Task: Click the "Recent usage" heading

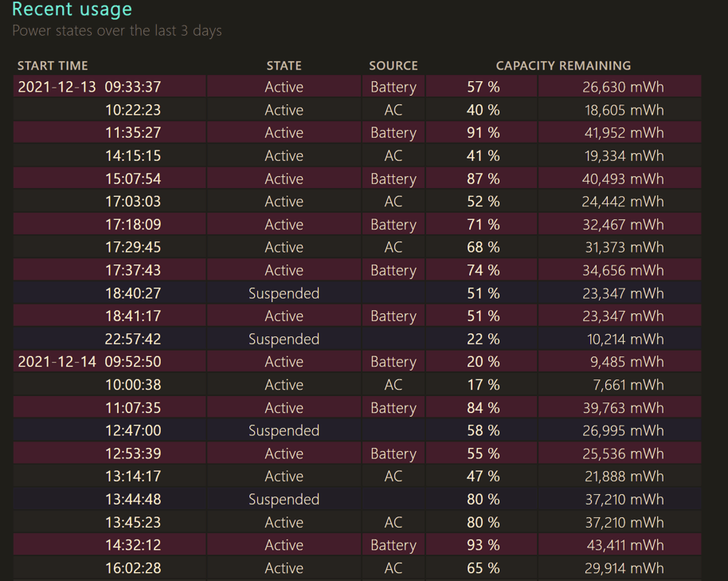Action: pyautogui.click(x=72, y=10)
